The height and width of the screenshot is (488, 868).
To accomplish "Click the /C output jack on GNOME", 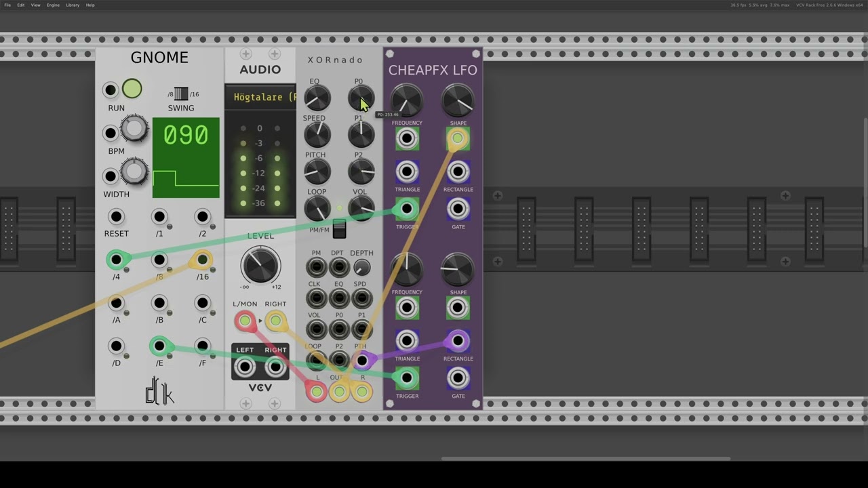I will [202, 303].
